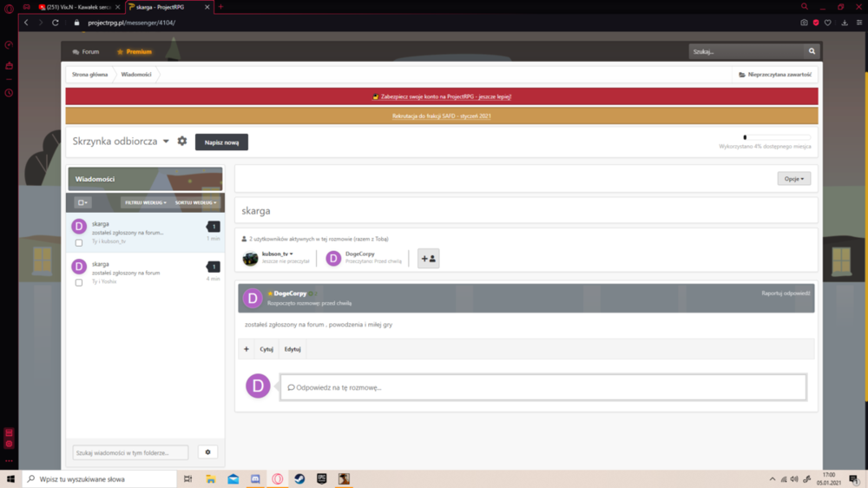
Task: Open History clock icon in sidebar
Action: point(9,93)
